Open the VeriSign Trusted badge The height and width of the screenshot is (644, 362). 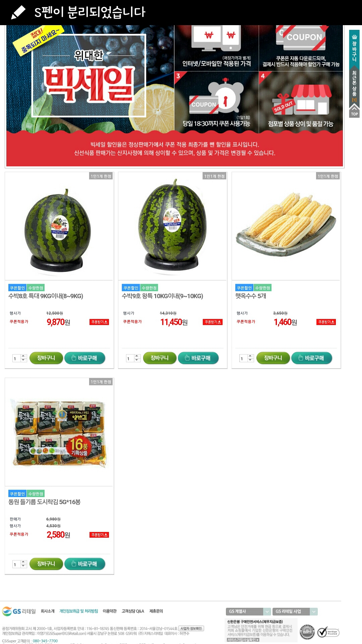328,632
